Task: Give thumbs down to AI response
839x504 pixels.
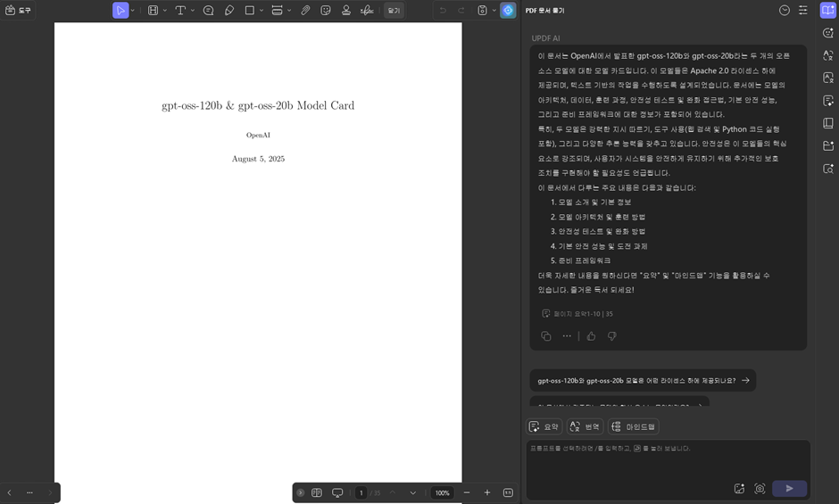Action: pyautogui.click(x=611, y=336)
